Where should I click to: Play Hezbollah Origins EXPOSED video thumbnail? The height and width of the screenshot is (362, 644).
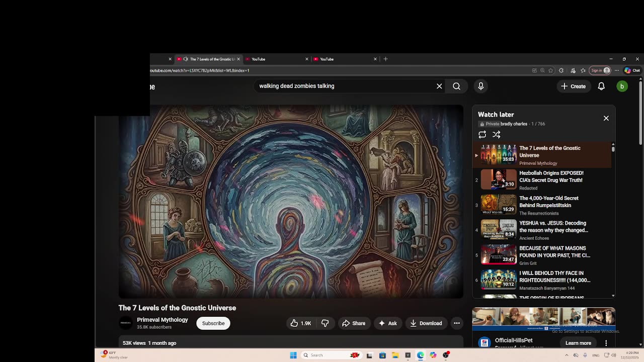pos(498,179)
